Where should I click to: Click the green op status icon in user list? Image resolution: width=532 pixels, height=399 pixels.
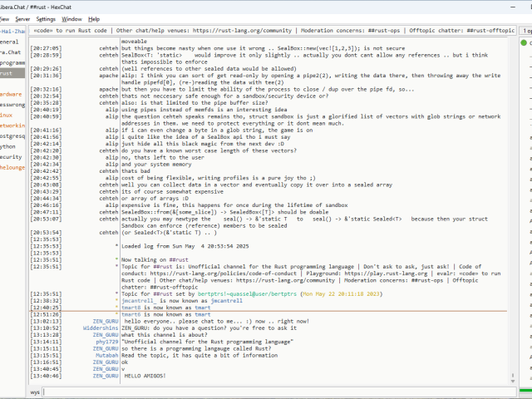[525, 42]
